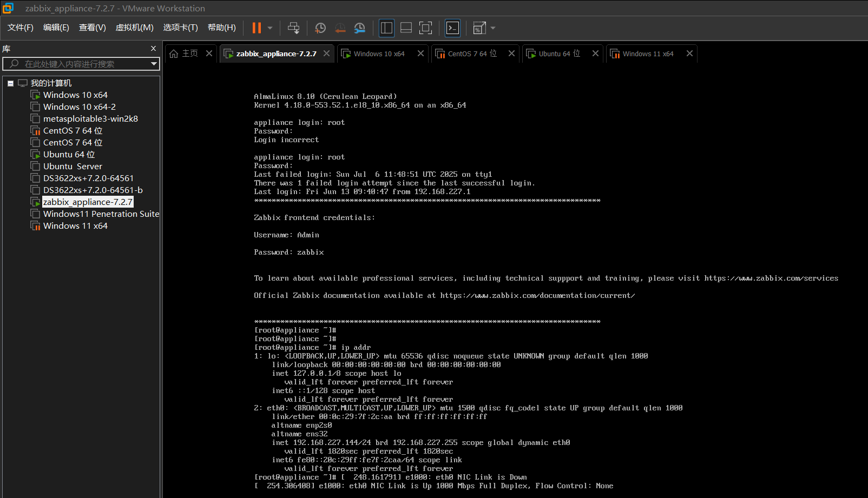Screen dimensions: 868x498
Task: Close the zabbix_appliance-7.2.7 tab
Action: coord(326,54)
